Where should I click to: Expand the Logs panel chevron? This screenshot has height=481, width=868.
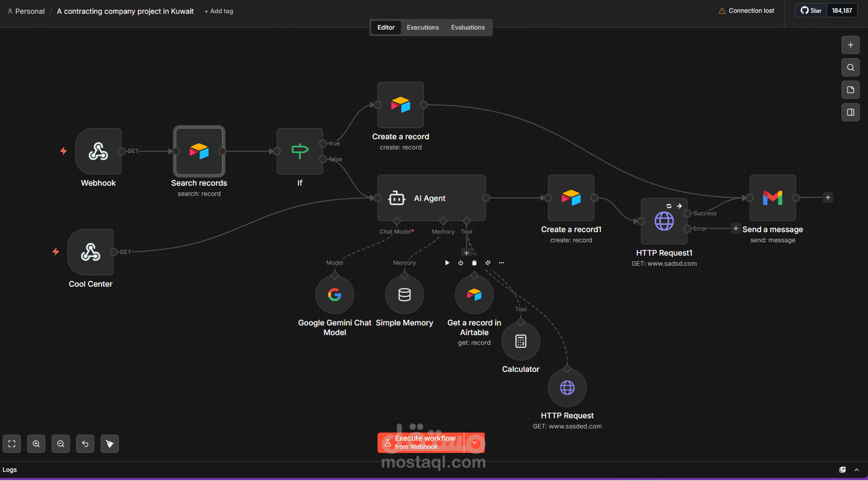pyautogui.click(x=857, y=470)
